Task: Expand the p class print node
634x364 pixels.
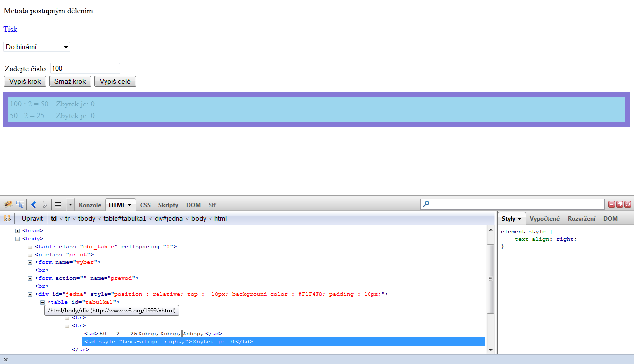Action: (30, 255)
